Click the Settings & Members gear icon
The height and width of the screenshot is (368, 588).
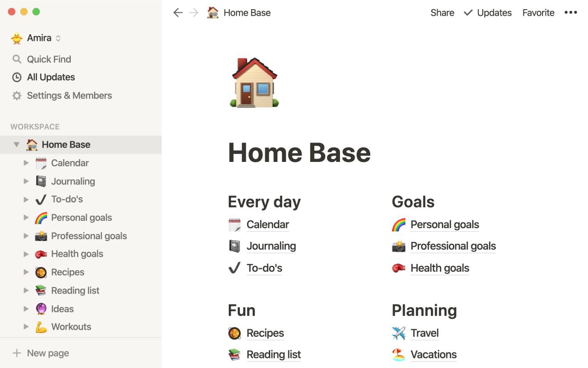(17, 96)
